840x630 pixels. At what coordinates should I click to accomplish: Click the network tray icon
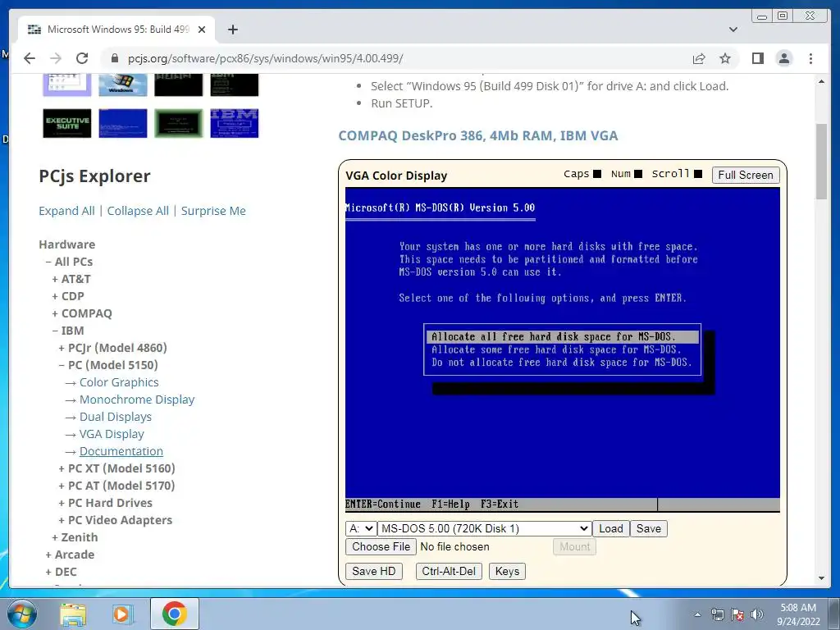[x=717, y=614]
